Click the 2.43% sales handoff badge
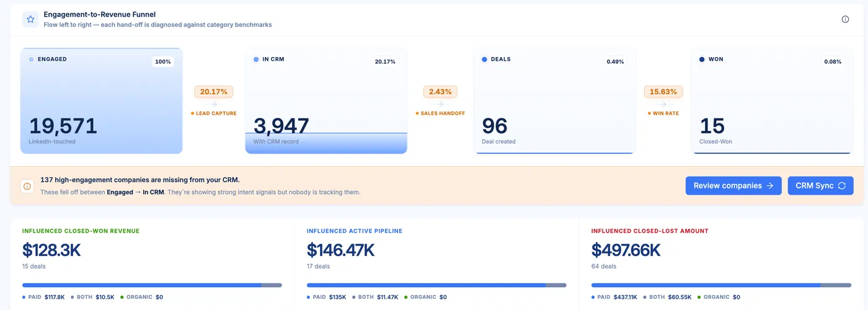The height and width of the screenshot is (310, 868). [440, 92]
